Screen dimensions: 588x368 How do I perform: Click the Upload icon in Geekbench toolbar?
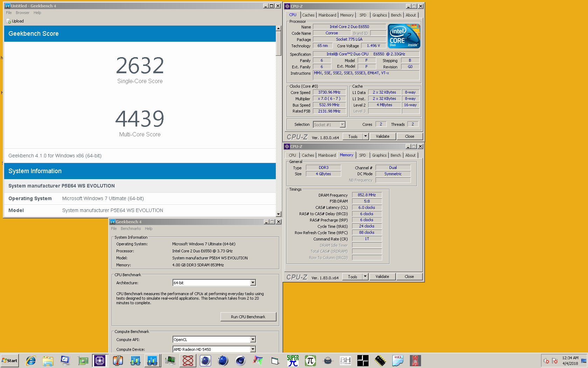tap(9, 21)
